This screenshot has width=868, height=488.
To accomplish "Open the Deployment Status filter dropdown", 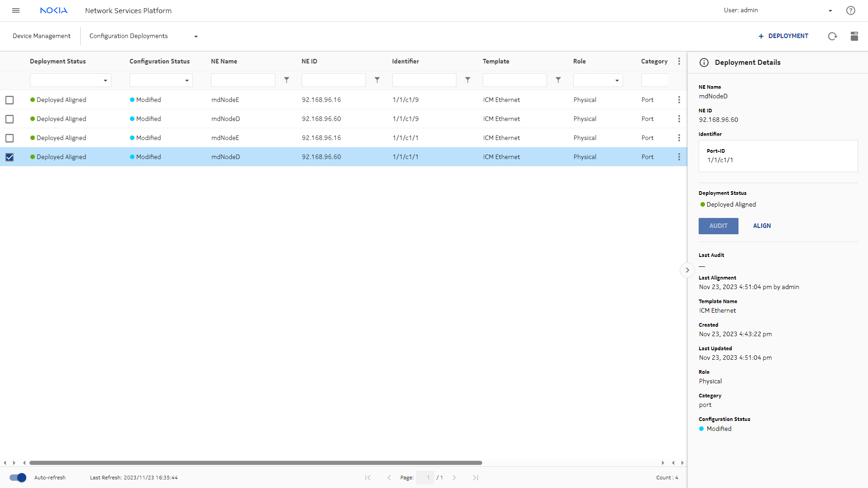I will [x=70, y=80].
